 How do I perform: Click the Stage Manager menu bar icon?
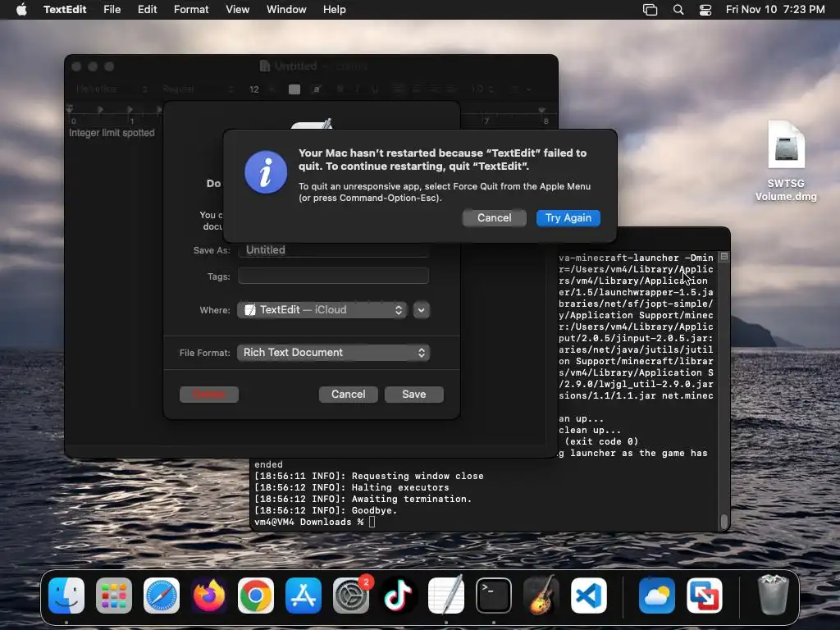coord(650,9)
